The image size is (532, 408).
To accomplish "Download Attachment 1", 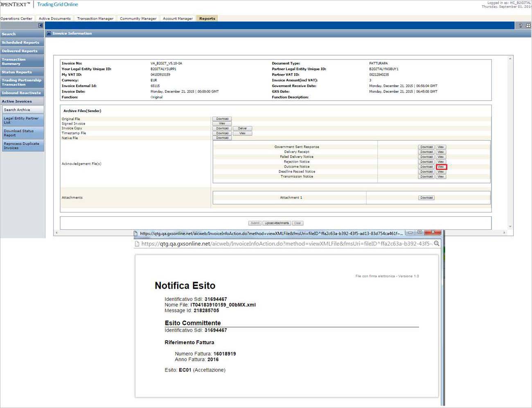I will 426,198.
